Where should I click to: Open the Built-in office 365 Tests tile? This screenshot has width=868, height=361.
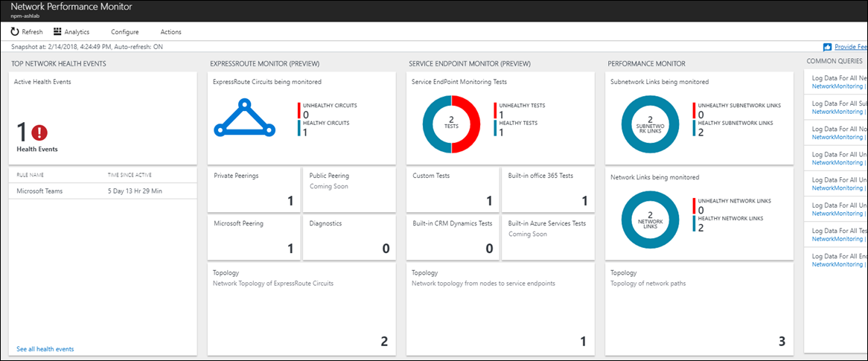click(x=547, y=189)
